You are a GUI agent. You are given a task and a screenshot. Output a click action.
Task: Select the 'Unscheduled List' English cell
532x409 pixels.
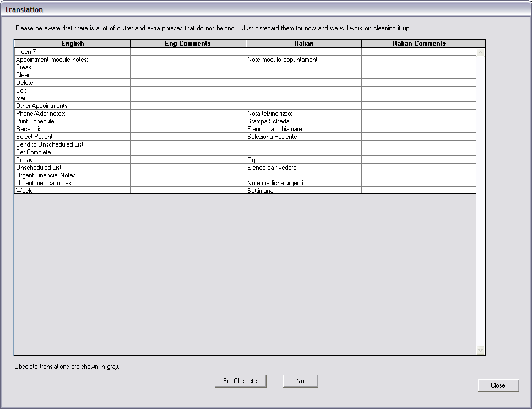(72, 168)
